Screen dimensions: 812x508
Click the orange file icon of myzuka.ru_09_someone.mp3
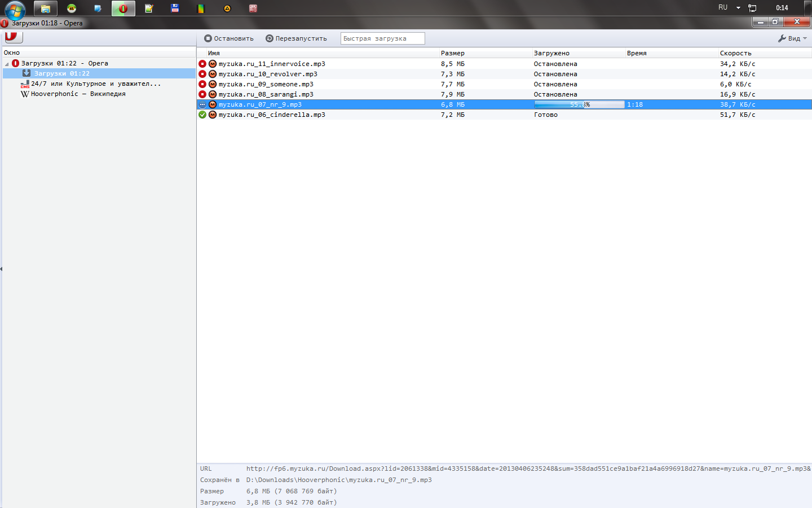[x=213, y=84]
